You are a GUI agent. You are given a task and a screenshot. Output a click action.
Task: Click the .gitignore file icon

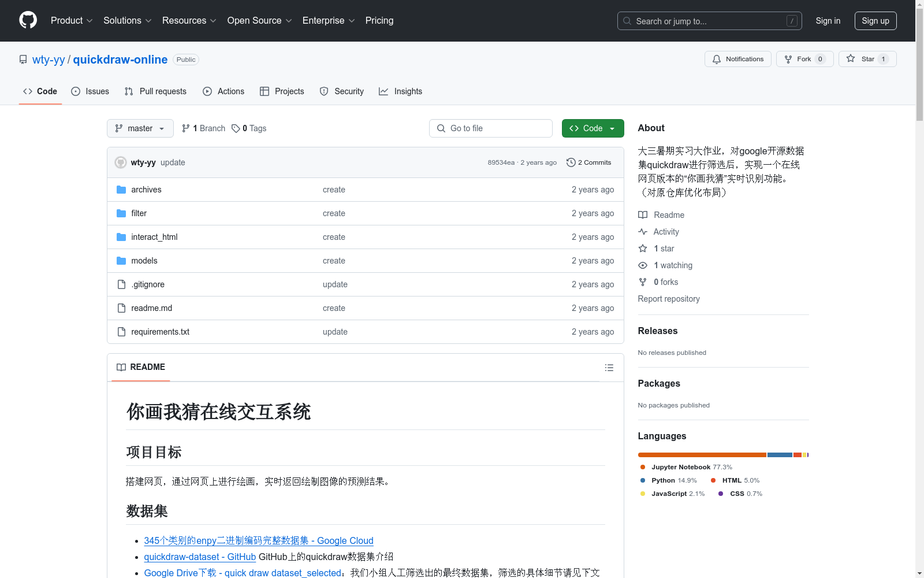click(x=121, y=284)
